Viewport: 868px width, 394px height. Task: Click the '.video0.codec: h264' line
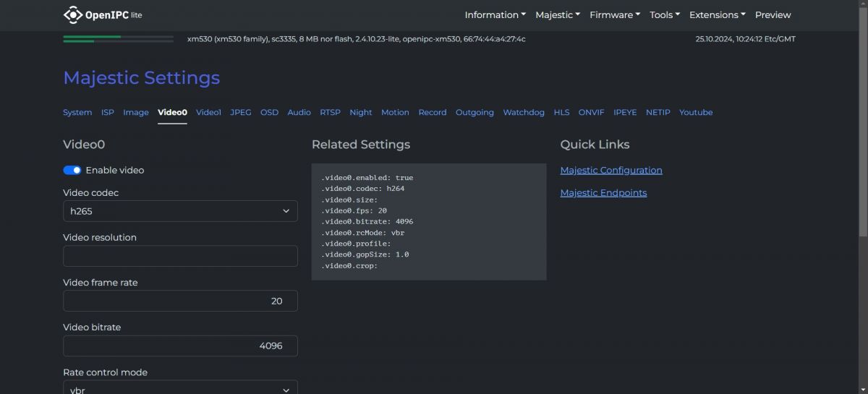coord(362,188)
